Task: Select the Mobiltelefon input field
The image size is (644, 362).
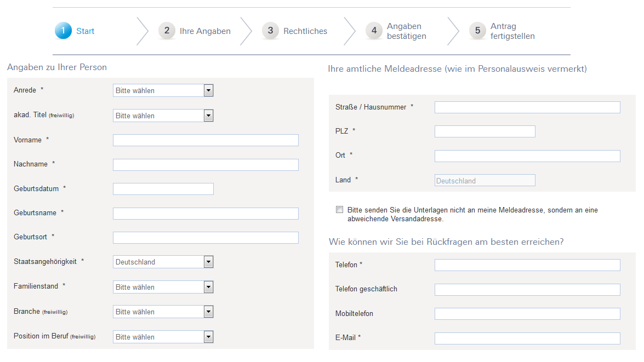Action: click(527, 314)
